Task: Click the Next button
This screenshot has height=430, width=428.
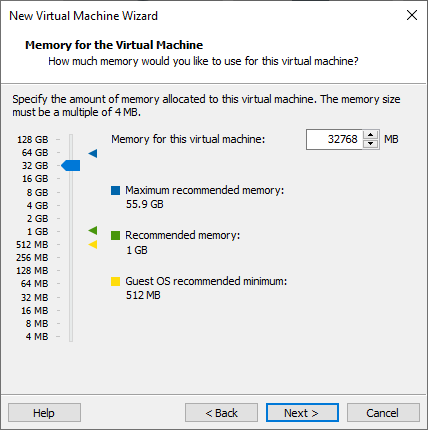Action: pyautogui.click(x=302, y=413)
